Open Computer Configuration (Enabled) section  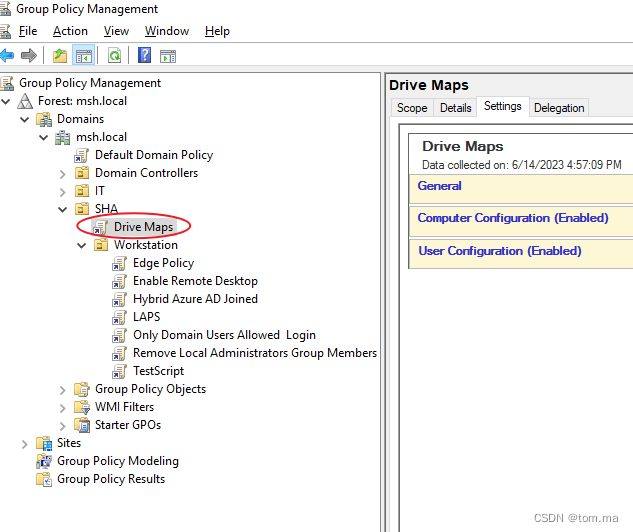513,218
